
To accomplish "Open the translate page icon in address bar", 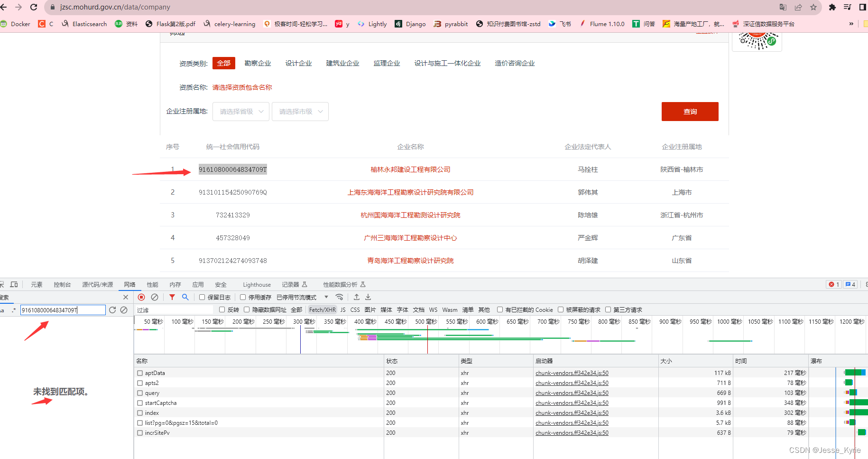I will pos(783,7).
